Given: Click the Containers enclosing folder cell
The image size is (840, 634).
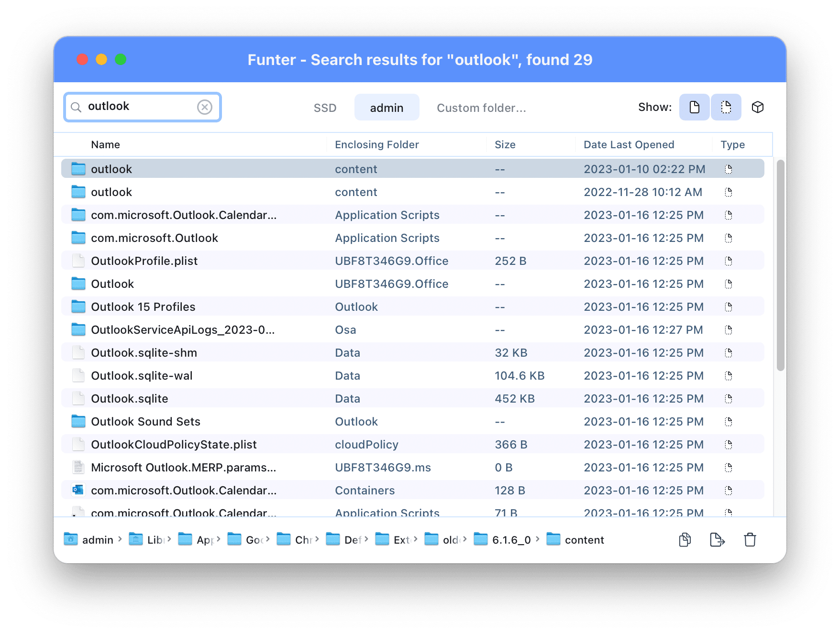Looking at the screenshot, I should click(365, 491).
